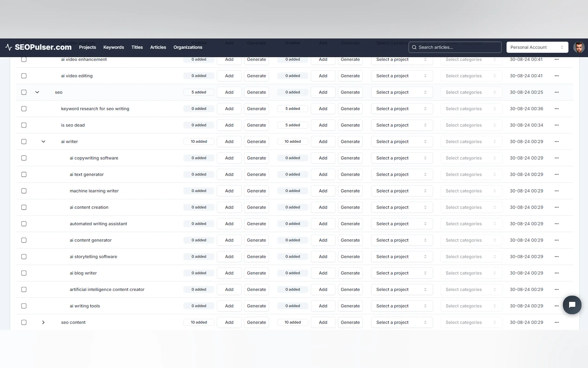Viewport: 588px width, 368px height.
Task: Go to the Keywords menu
Action: (x=113, y=47)
